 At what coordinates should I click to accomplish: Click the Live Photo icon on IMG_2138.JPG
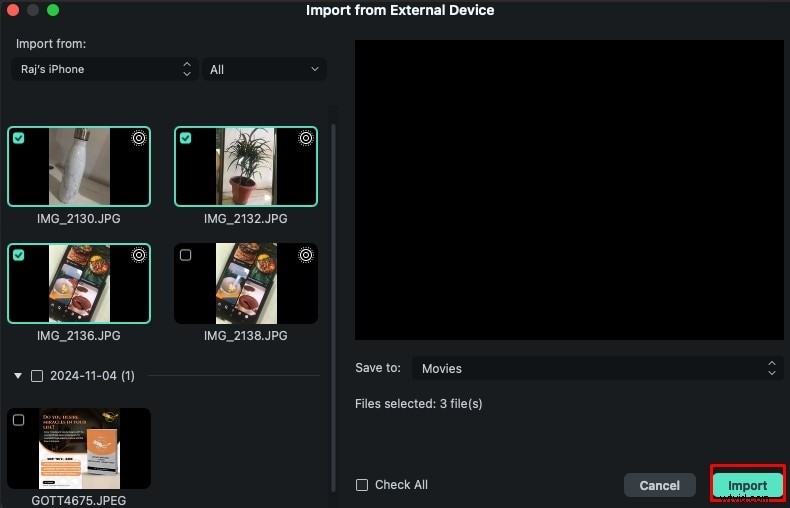[x=305, y=256]
